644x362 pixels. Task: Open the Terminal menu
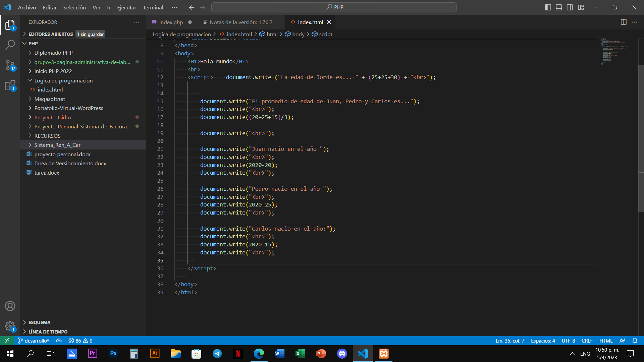pos(153,7)
